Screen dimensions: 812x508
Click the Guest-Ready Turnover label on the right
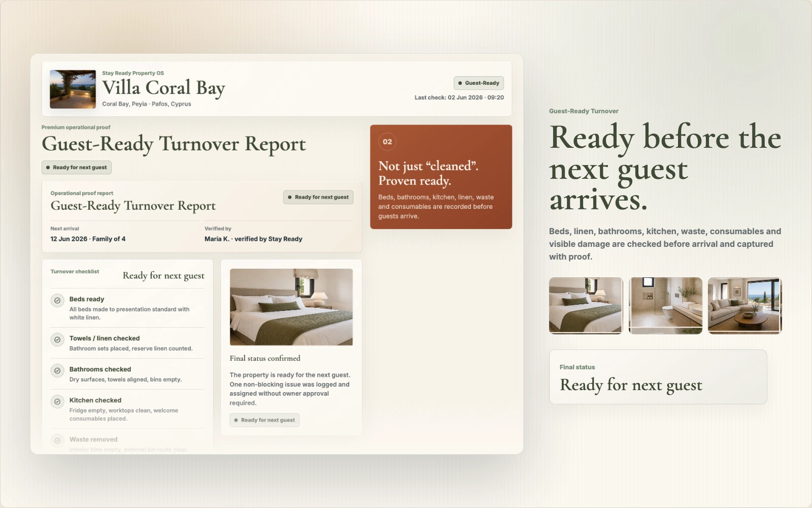coord(584,111)
